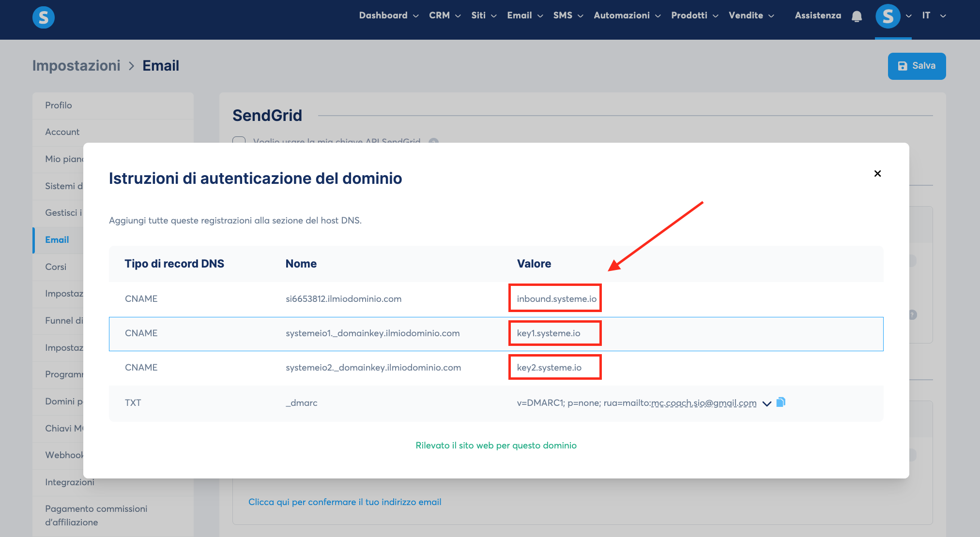Screen dimensions: 980x537
Task: Open the Vendite dropdown menu
Action: tap(751, 15)
